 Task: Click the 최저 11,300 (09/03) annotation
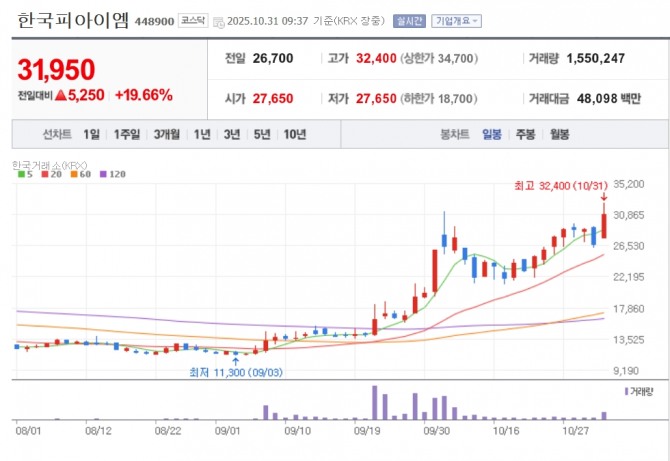tap(236, 373)
